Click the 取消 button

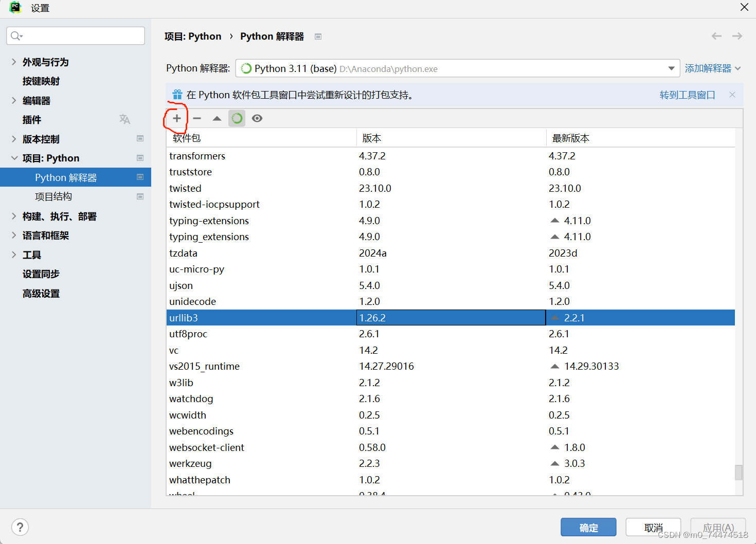point(653,528)
